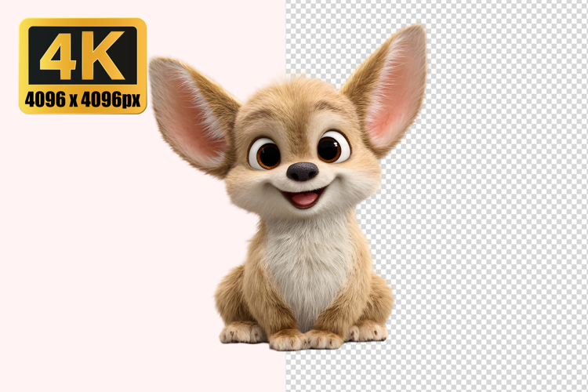Screen dimensions: 588x392
Task: Select the puppy's open smiling mouth
Action: point(304,198)
